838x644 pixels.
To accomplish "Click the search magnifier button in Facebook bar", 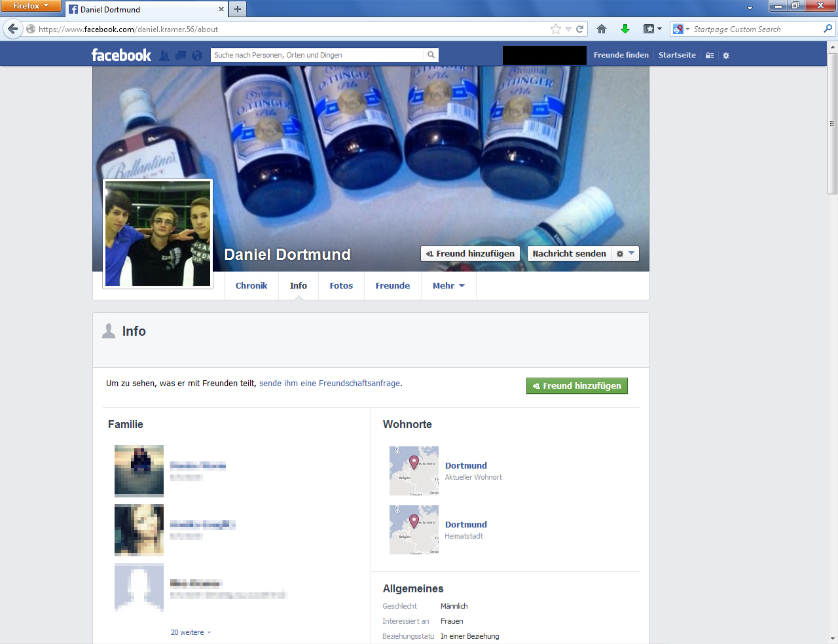I will pos(431,55).
